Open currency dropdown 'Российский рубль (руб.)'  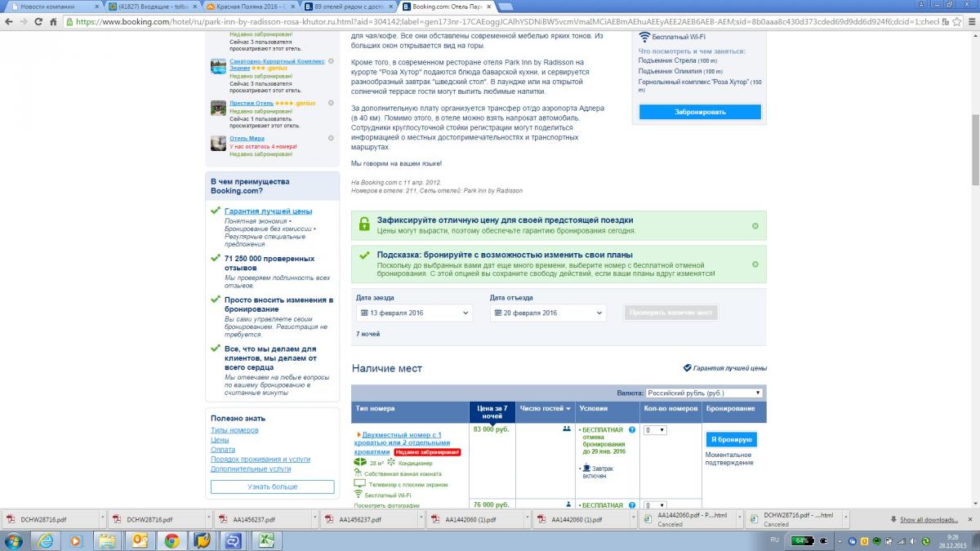[704, 393]
